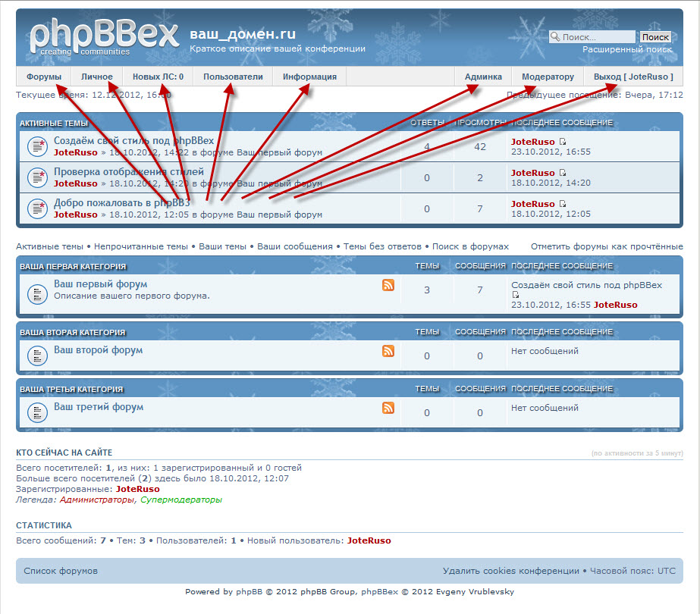The width and height of the screenshot is (700, 614).
Task: Click the phpBBex logo
Action: [104, 37]
